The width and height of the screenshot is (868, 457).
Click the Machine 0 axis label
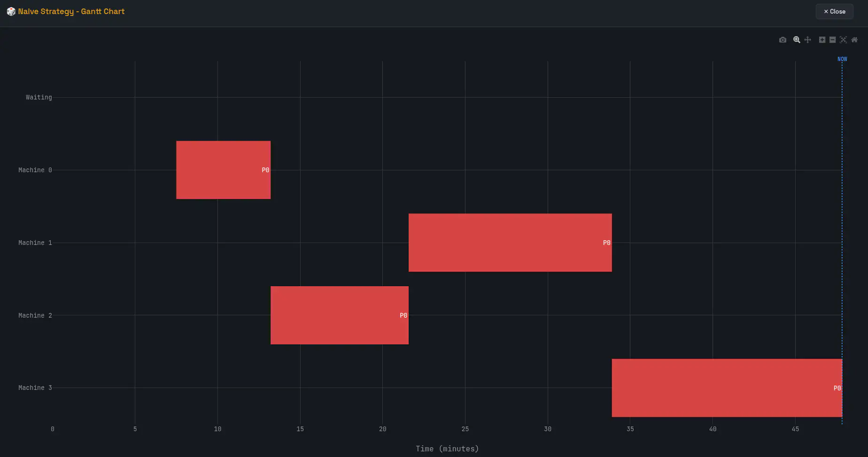pos(35,170)
